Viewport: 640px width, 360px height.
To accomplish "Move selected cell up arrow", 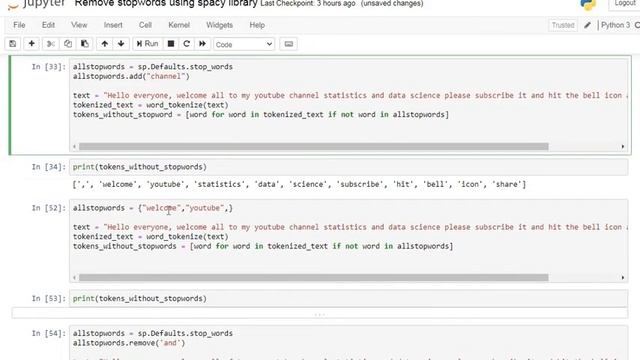I will pos(104,44).
